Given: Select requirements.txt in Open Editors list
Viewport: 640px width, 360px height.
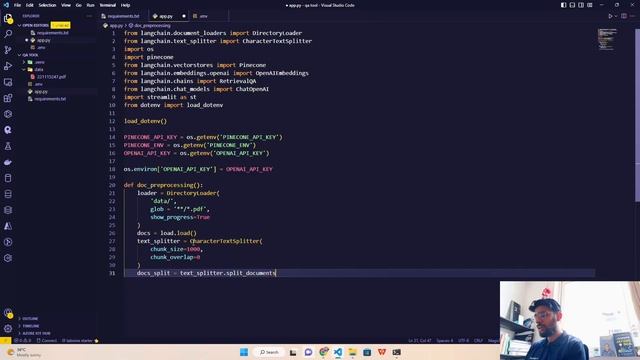Looking at the screenshot, I should pos(52,33).
